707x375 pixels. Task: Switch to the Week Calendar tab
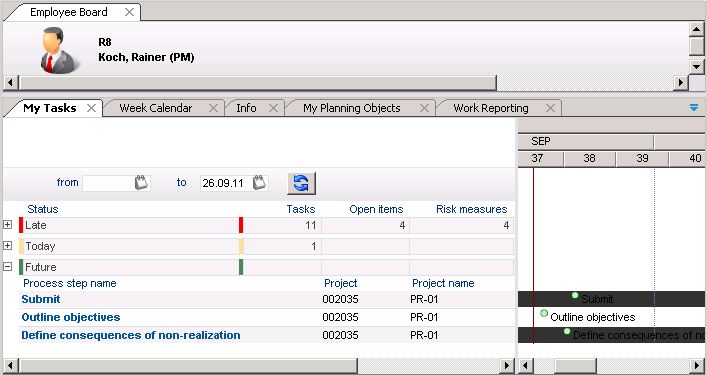tap(156, 108)
